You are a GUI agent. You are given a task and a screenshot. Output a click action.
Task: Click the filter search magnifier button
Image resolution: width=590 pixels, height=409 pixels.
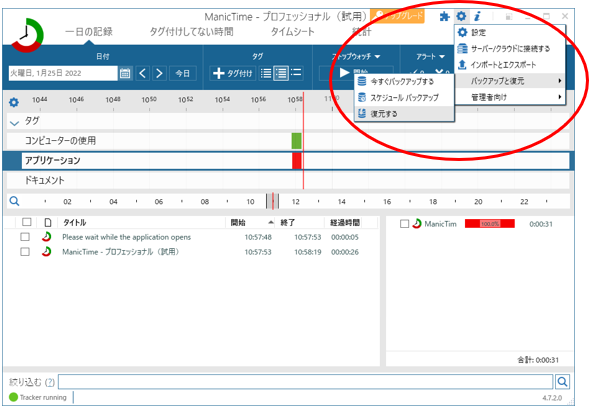coord(563,382)
